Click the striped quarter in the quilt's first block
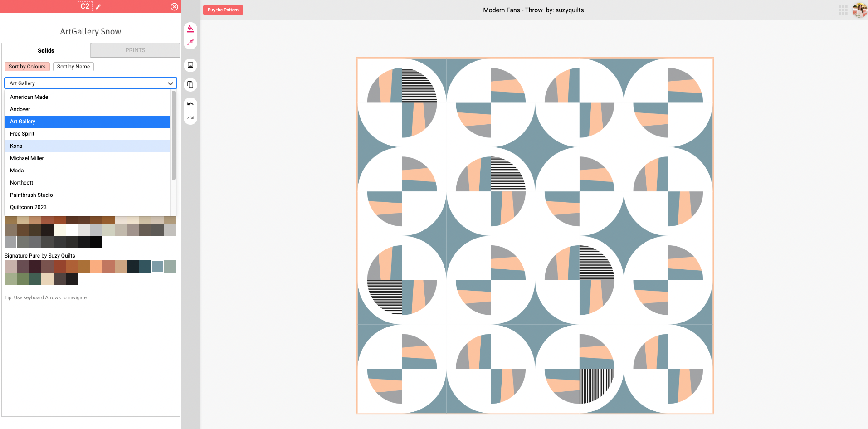 [x=416, y=87]
